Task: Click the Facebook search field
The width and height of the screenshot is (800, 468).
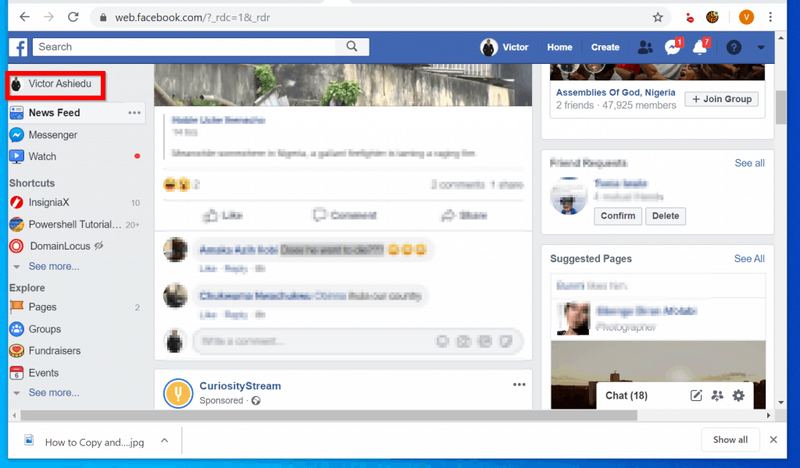Action: (184, 47)
